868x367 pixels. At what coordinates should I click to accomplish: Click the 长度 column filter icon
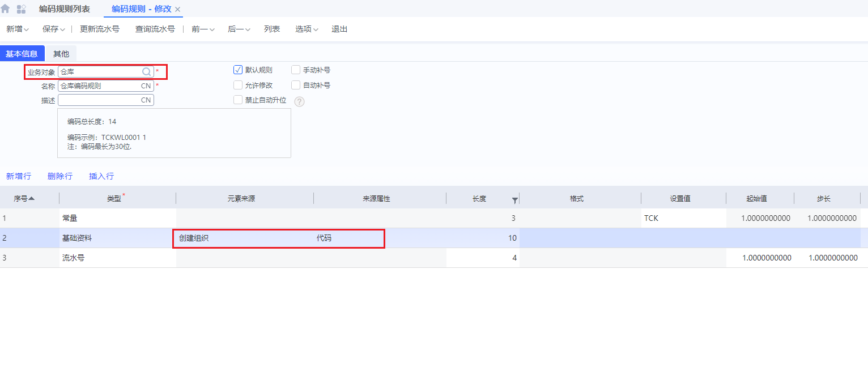[514, 200]
